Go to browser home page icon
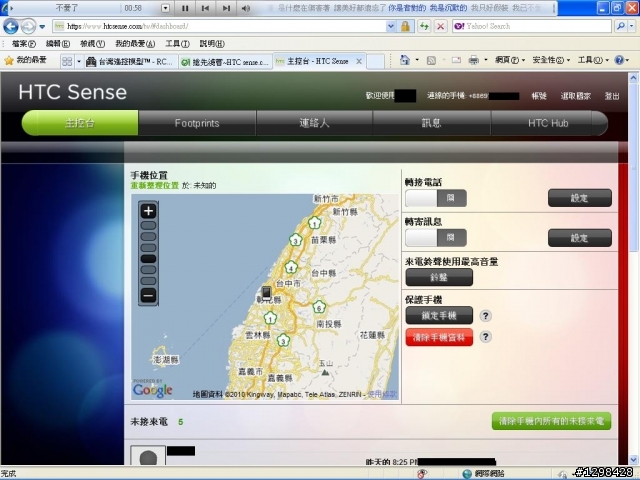 [x=404, y=60]
